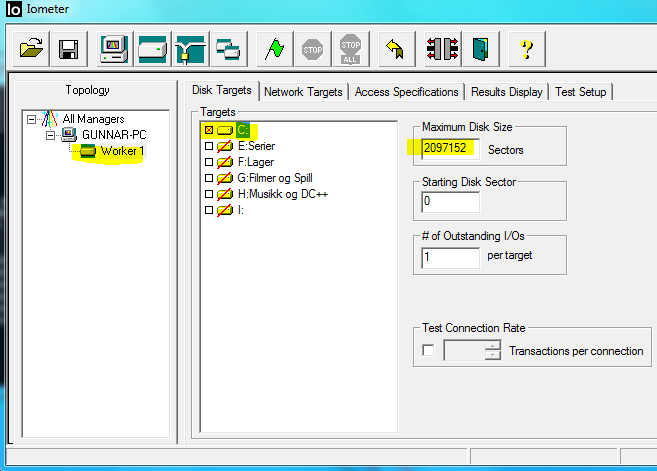Start a new disk worker
Screen dimensions: 657x471
pos(153,49)
